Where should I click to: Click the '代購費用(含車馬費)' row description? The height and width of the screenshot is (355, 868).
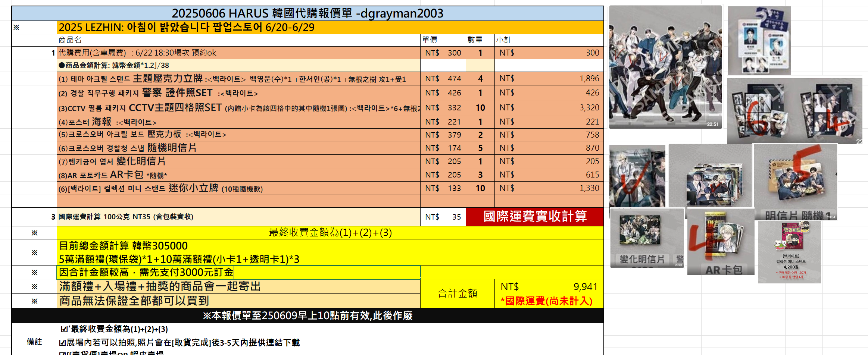tap(238, 53)
